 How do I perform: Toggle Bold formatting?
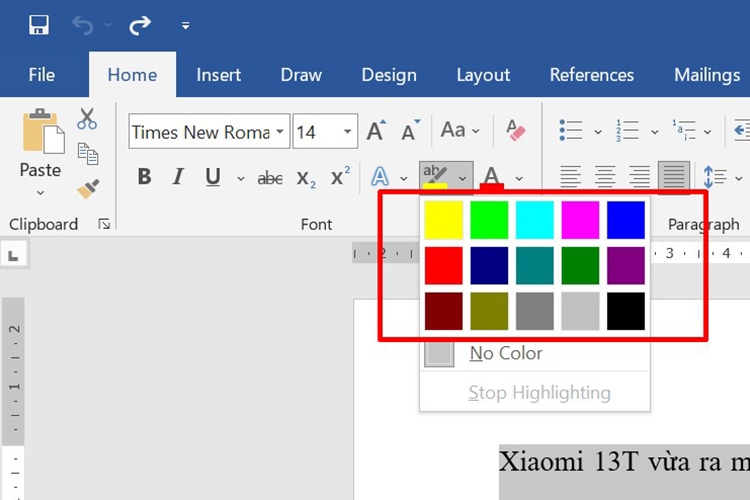144,177
